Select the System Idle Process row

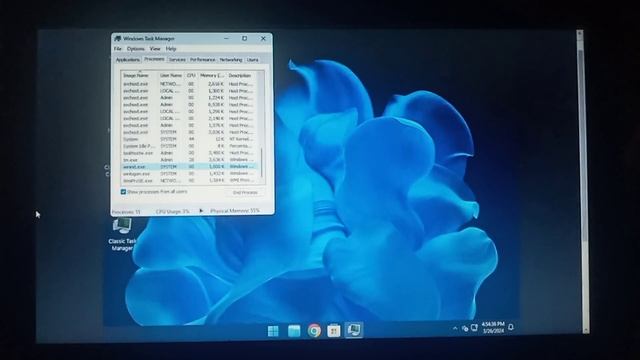pos(190,146)
